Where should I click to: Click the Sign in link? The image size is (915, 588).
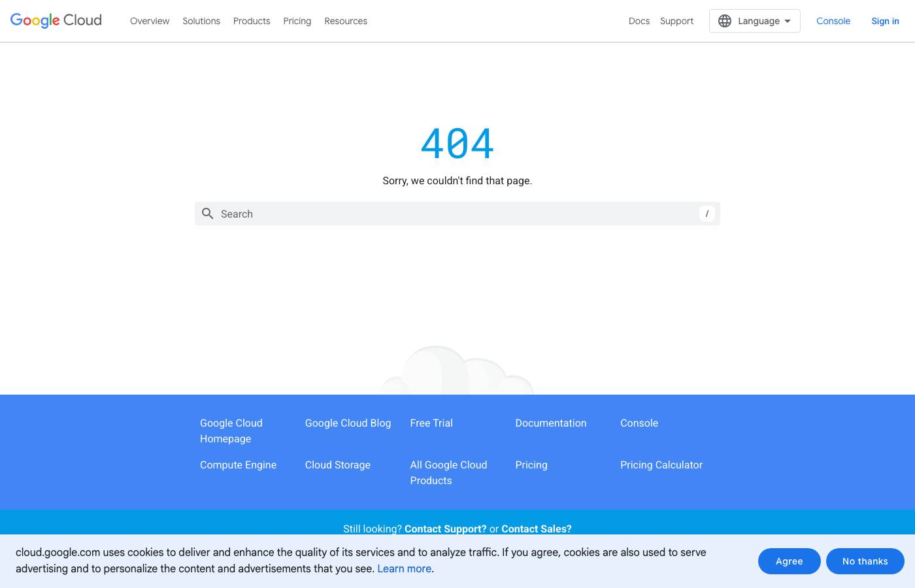[x=885, y=21]
